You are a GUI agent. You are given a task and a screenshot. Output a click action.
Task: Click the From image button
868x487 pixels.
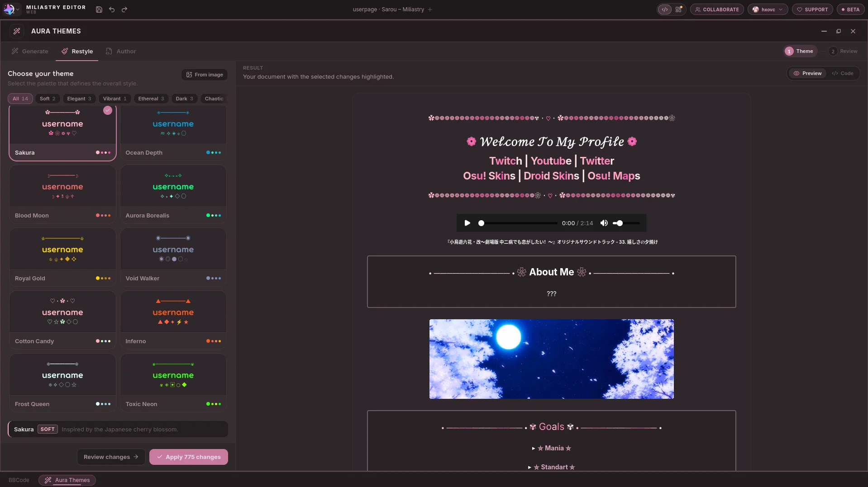[205, 75]
